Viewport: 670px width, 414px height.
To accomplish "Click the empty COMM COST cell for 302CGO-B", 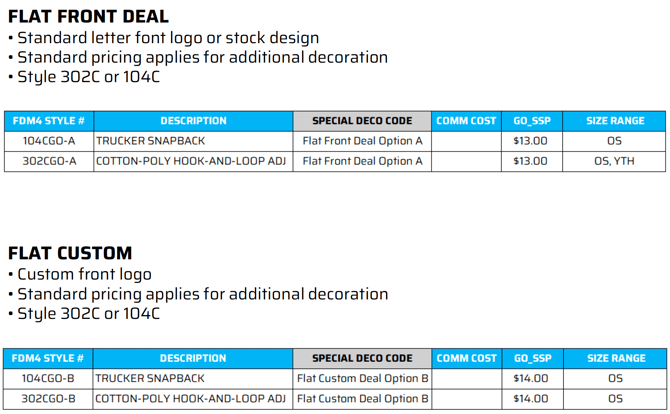I will tap(466, 398).
